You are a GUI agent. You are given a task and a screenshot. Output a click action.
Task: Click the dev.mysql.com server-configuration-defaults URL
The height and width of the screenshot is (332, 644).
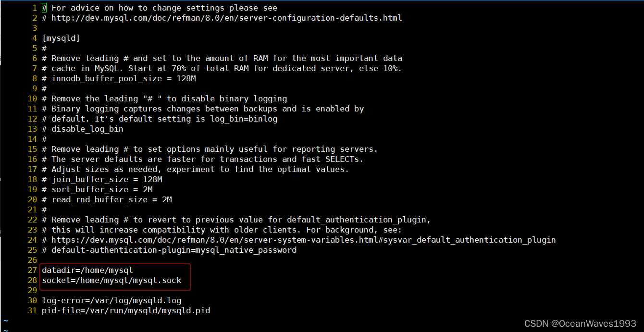click(227, 18)
